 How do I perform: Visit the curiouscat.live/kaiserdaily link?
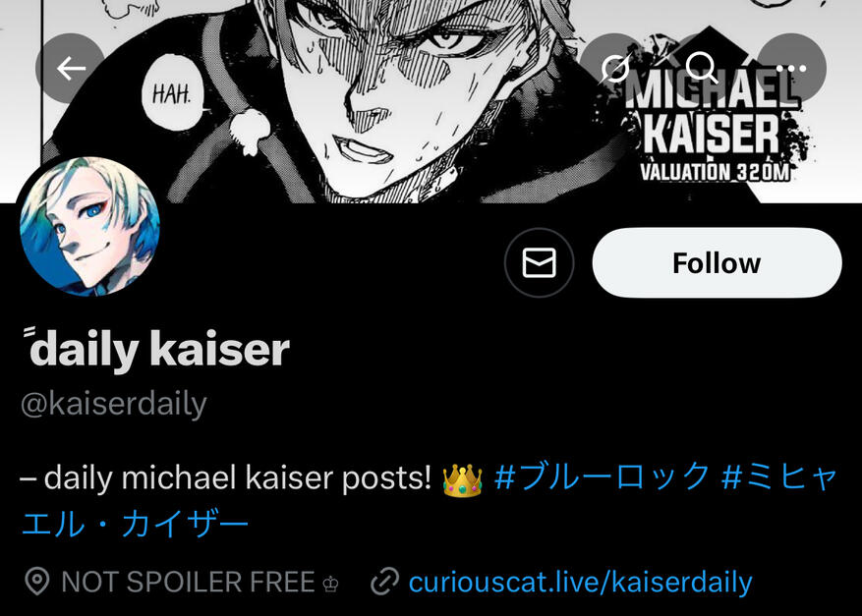click(x=580, y=583)
